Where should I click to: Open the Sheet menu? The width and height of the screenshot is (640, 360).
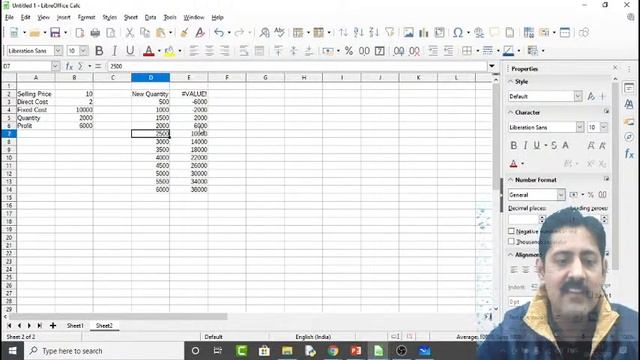(x=131, y=17)
